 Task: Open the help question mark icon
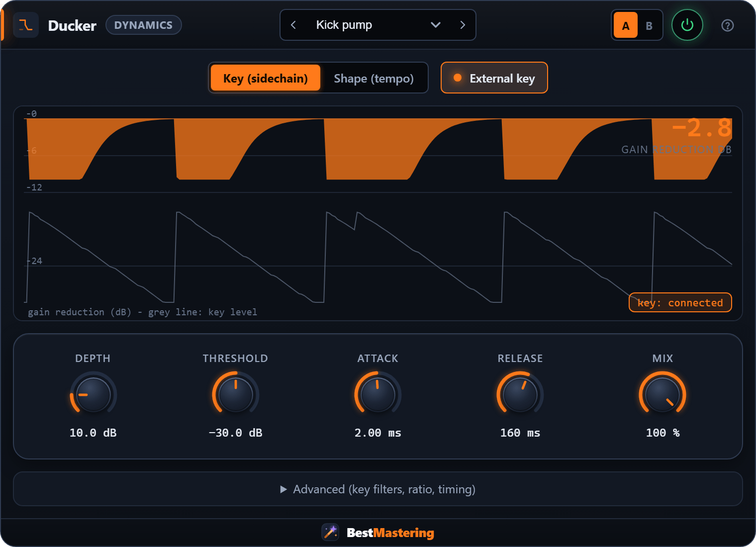pos(727,25)
